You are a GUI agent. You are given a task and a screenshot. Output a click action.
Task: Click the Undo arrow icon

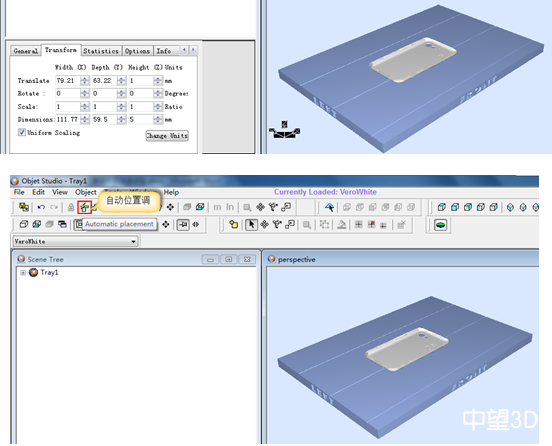(41, 207)
